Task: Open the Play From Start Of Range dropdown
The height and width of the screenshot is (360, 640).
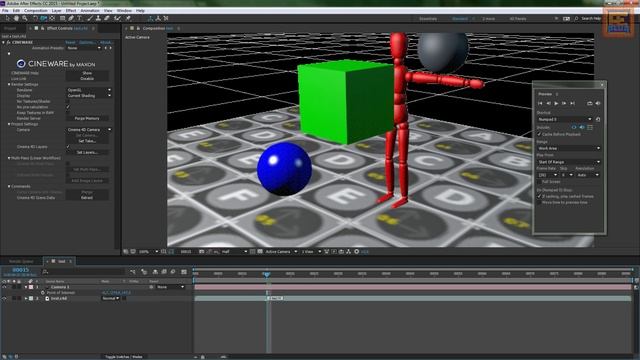Action: tap(569, 162)
